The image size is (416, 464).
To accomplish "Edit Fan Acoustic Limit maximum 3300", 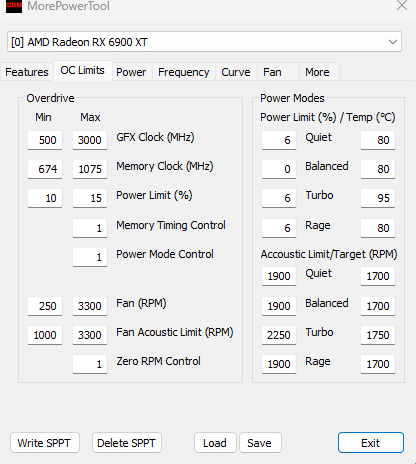I will (90, 335).
